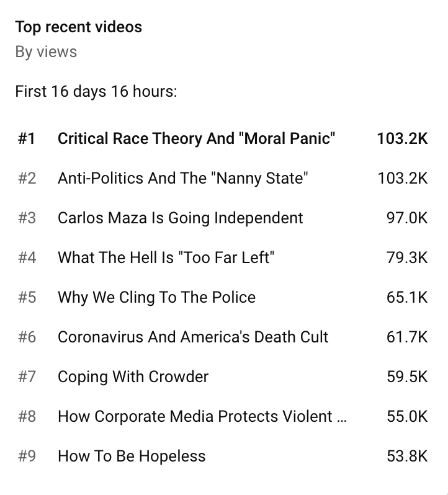Open Anti-Politics And The "Nanny State" video
The width and height of the screenshot is (448, 495).
[183, 179]
